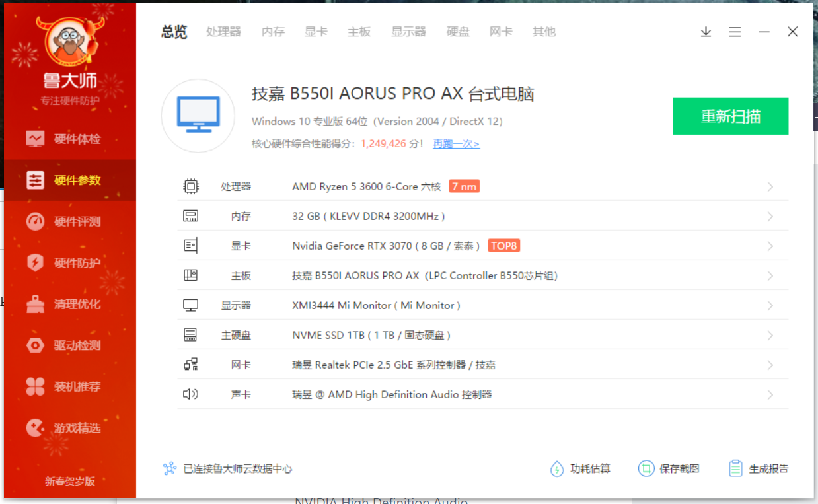Expand the 处理器 row chevron
Screen dimensions: 818x504
[x=770, y=187]
